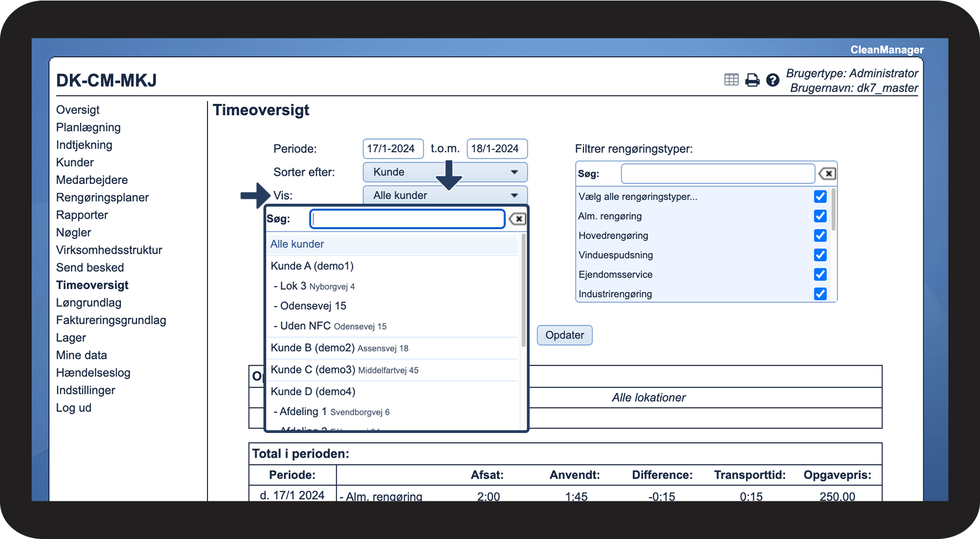Choose 'Kunde C (demo3)' Middelfartvej 45
Image resolution: width=980 pixels, height=539 pixels.
(392, 370)
